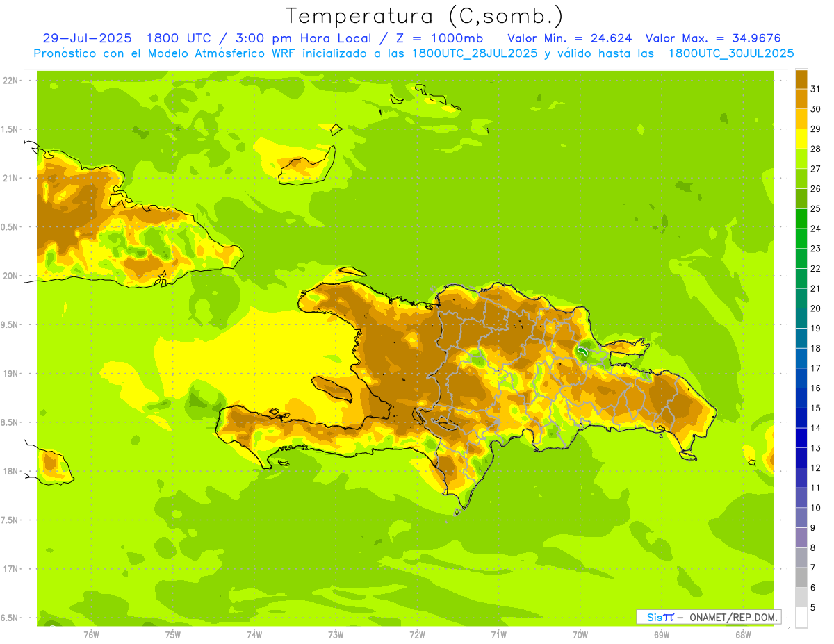Viewport: 834px width, 644px height.
Task: Click legend value 19
Action: click(x=815, y=328)
